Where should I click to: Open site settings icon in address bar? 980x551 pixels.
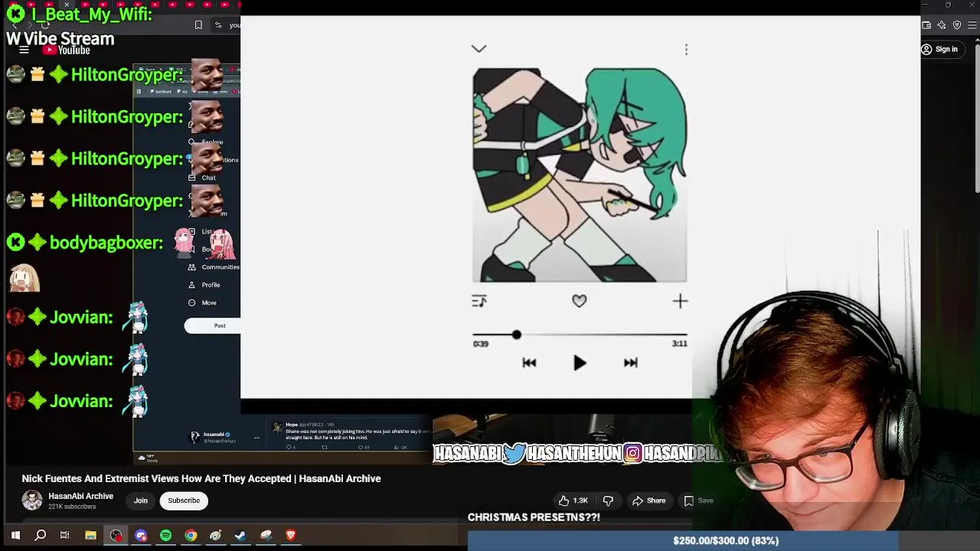pyautogui.click(x=218, y=25)
